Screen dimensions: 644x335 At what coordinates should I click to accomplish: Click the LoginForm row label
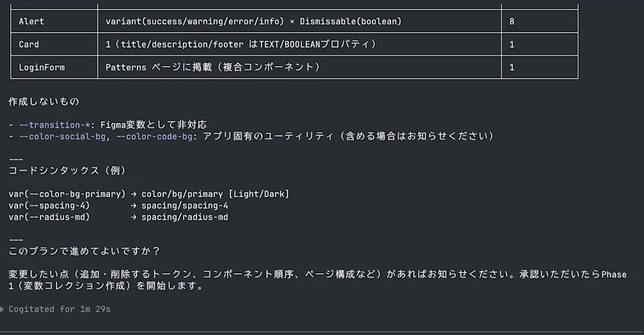point(42,67)
